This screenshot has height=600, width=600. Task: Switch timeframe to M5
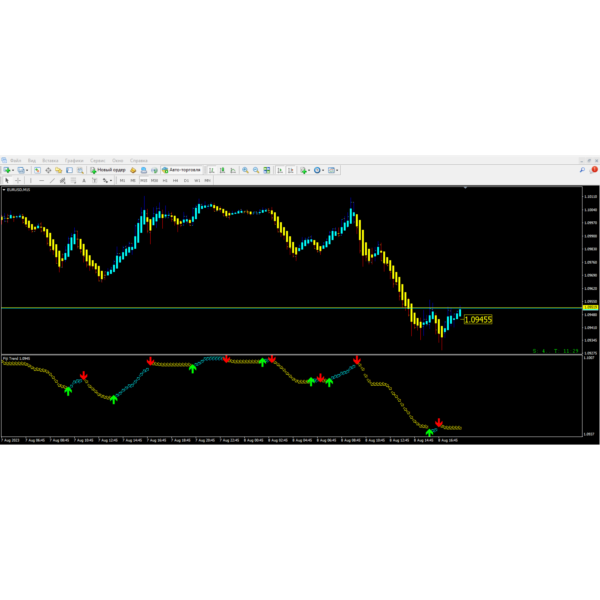point(133,181)
